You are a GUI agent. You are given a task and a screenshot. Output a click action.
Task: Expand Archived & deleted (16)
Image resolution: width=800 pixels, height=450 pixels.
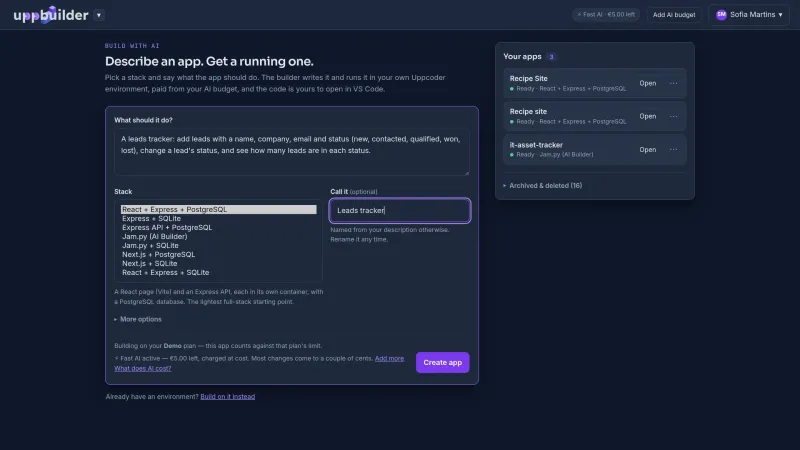[543, 186]
